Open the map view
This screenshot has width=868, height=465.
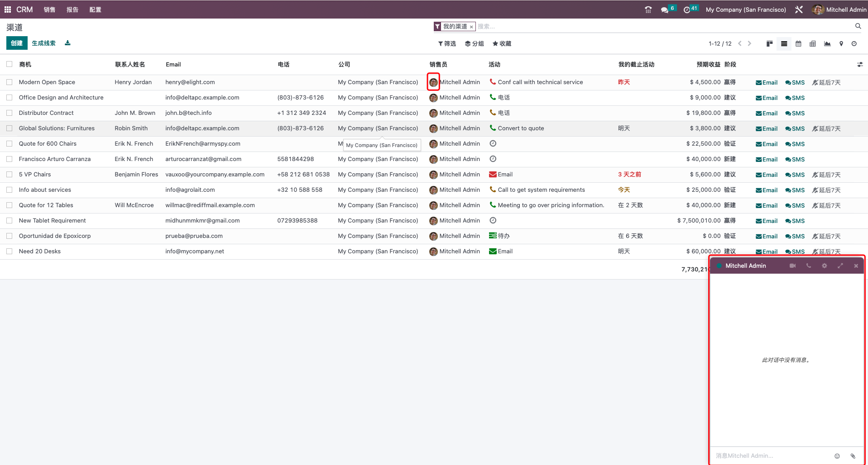tap(841, 43)
